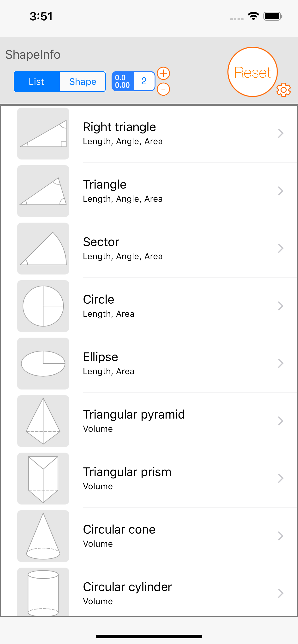298x644 pixels.
Task: Tap the Ellipse shape icon
Action: (43, 363)
